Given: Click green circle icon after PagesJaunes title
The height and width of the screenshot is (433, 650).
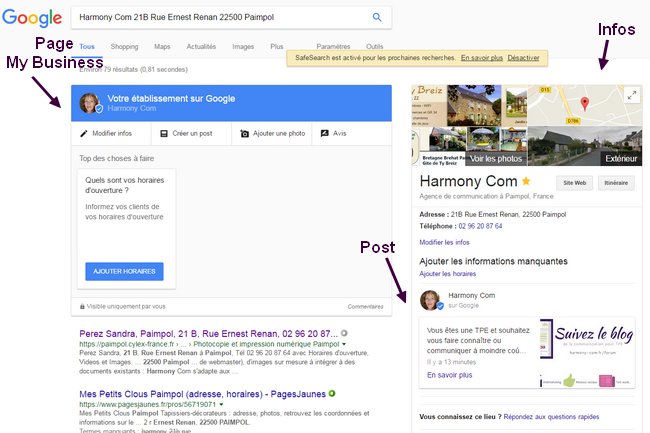Looking at the screenshot, I should [332, 393].
